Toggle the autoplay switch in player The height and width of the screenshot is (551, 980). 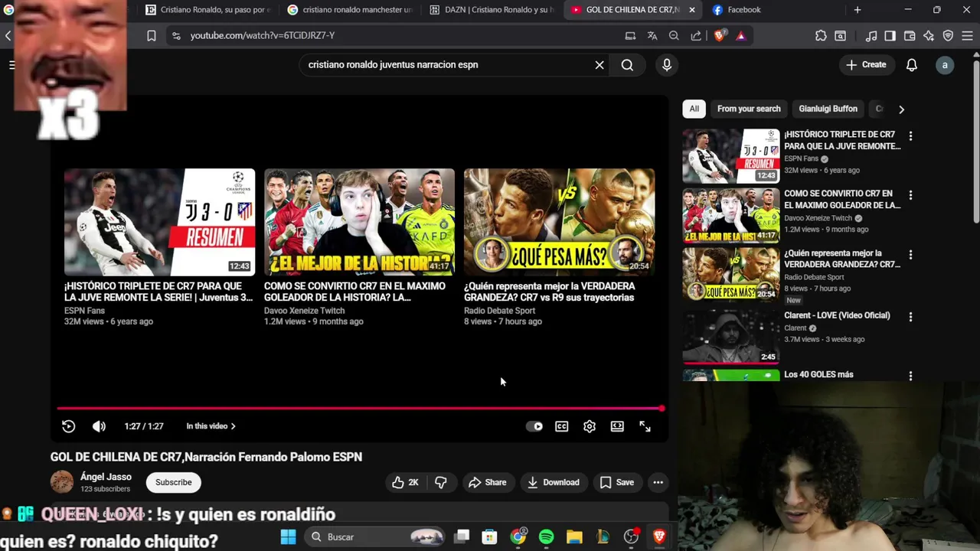(x=534, y=426)
